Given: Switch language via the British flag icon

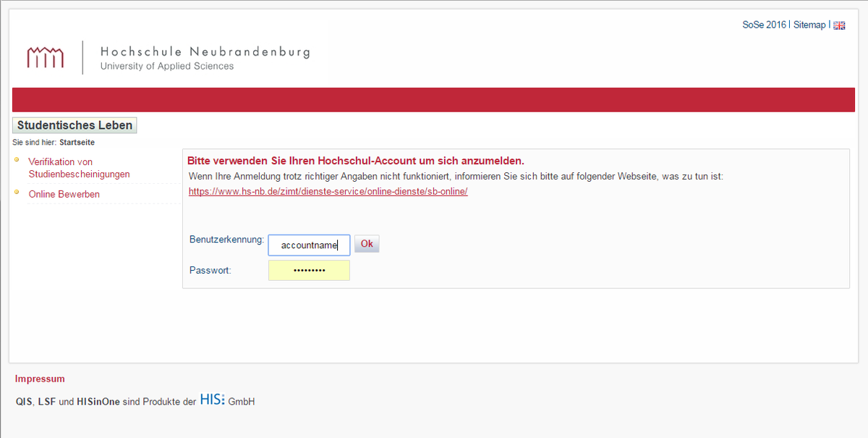Looking at the screenshot, I should tap(839, 25).
